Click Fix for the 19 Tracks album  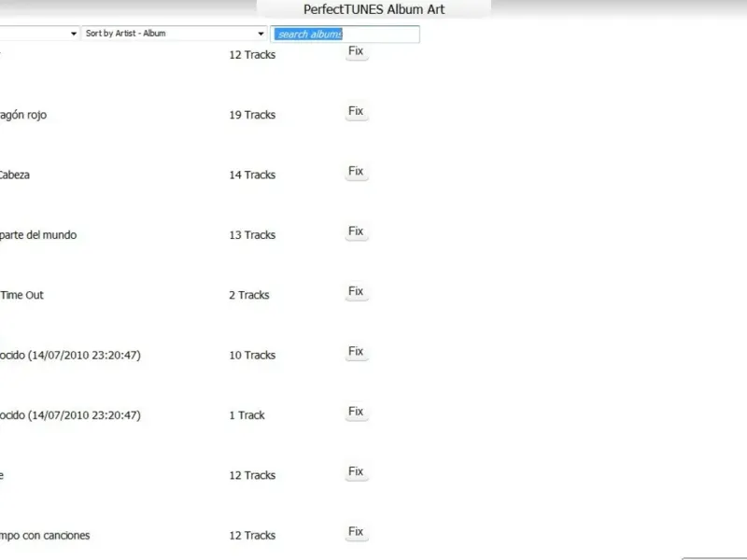click(357, 111)
